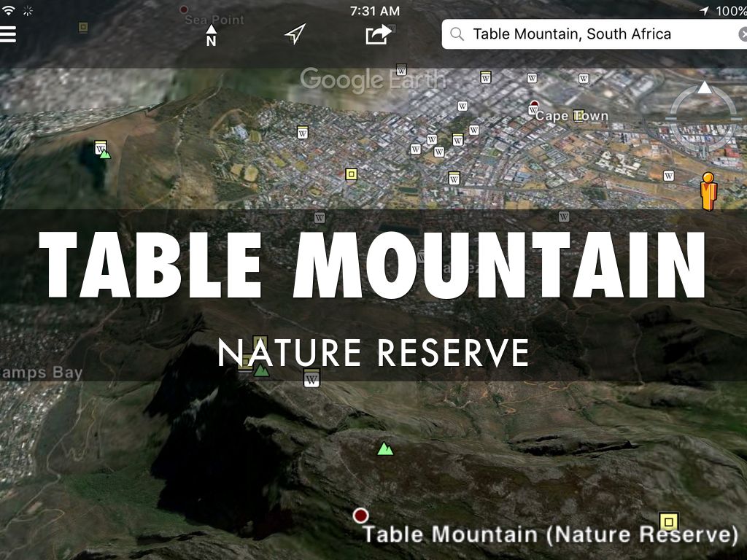This screenshot has height=560, width=747.
Task: Open the yellow square marker near Nature Reserve label
Action: point(668,522)
